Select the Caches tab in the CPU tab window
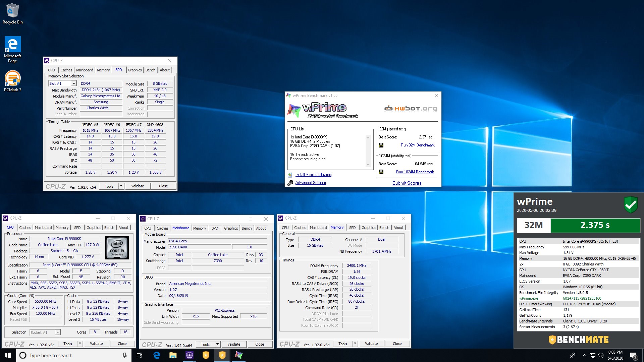The height and width of the screenshot is (362, 644). (25, 228)
